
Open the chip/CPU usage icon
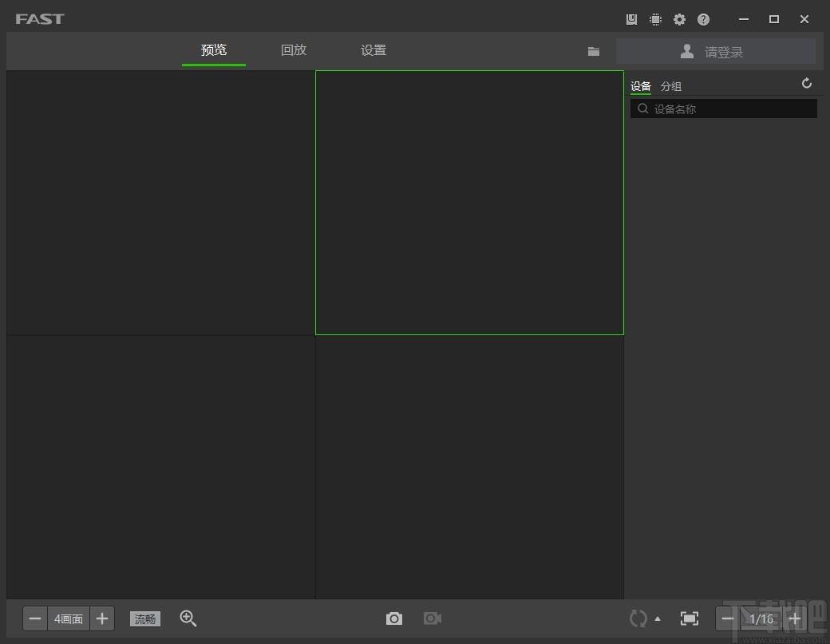tap(655, 20)
